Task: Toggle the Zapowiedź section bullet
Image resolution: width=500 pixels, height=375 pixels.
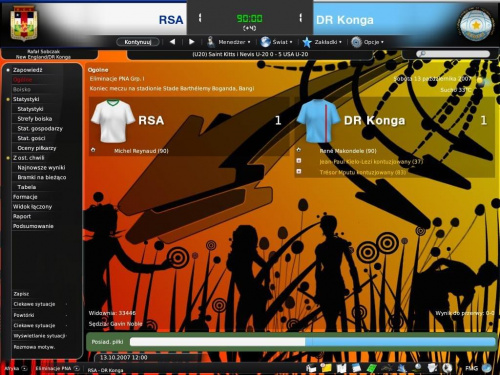Action: coord(8,70)
